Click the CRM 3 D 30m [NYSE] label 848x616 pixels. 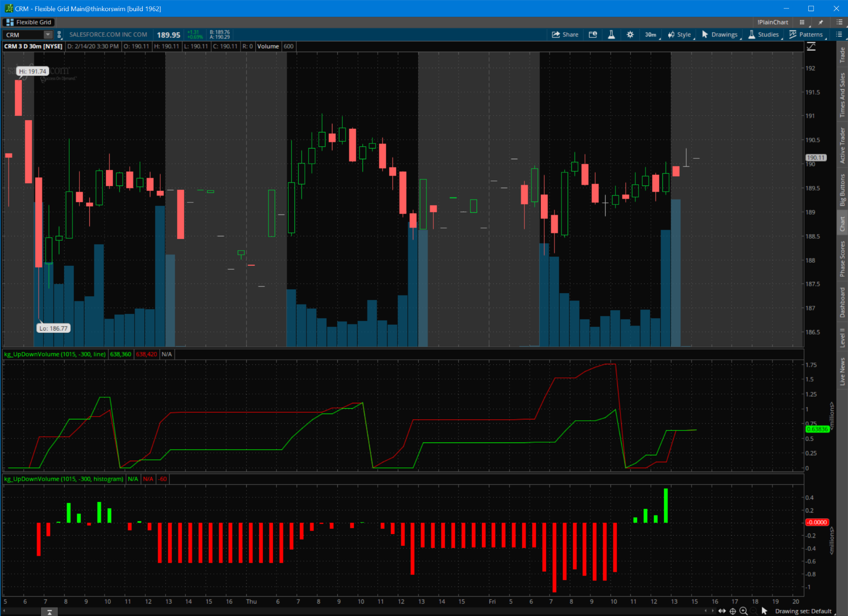(33, 46)
